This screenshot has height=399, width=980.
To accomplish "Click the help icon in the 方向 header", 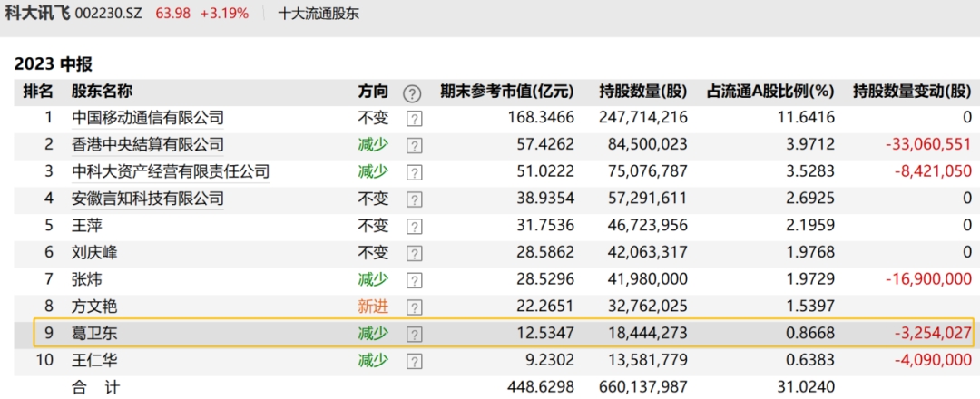I will click(x=412, y=94).
